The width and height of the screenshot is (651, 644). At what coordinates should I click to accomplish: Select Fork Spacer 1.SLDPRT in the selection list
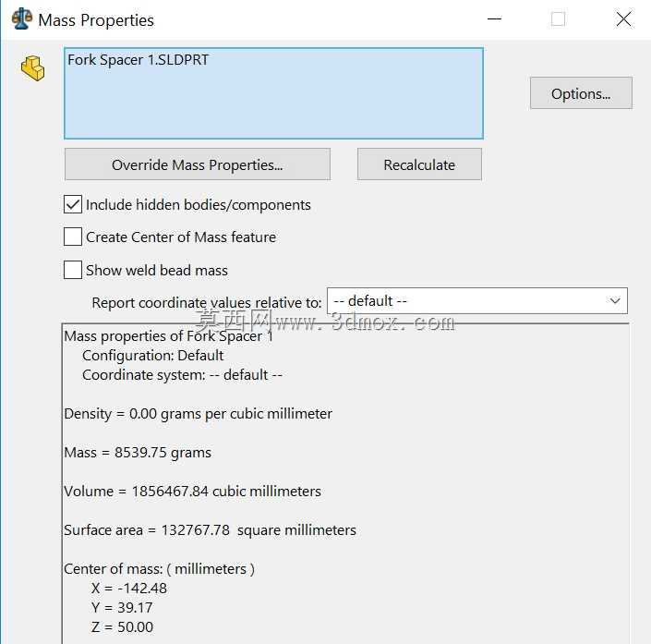138,60
